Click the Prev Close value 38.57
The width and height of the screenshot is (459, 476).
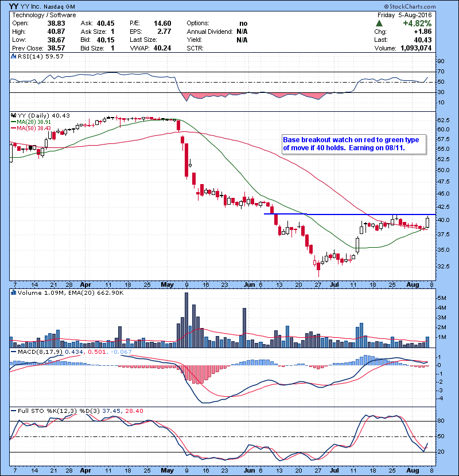point(56,48)
